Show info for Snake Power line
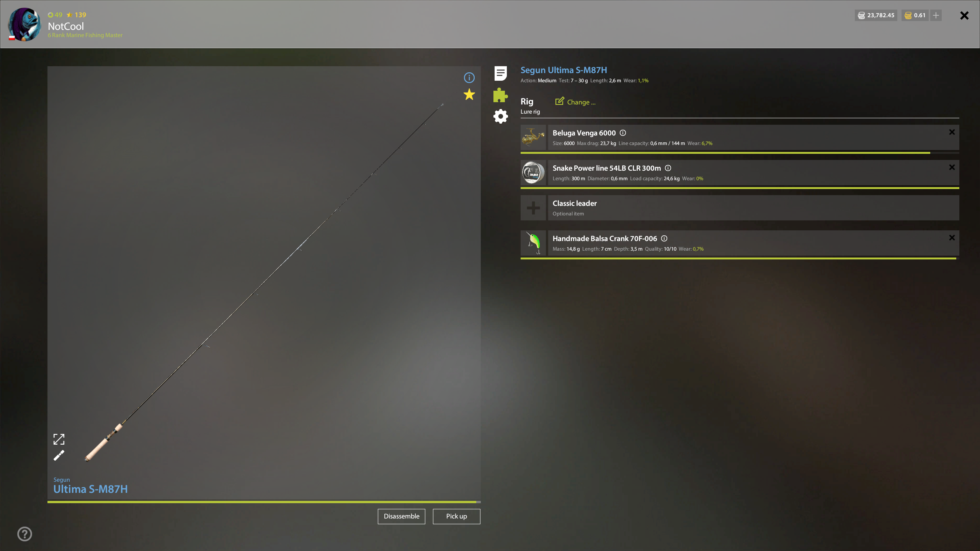 pyautogui.click(x=668, y=168)
